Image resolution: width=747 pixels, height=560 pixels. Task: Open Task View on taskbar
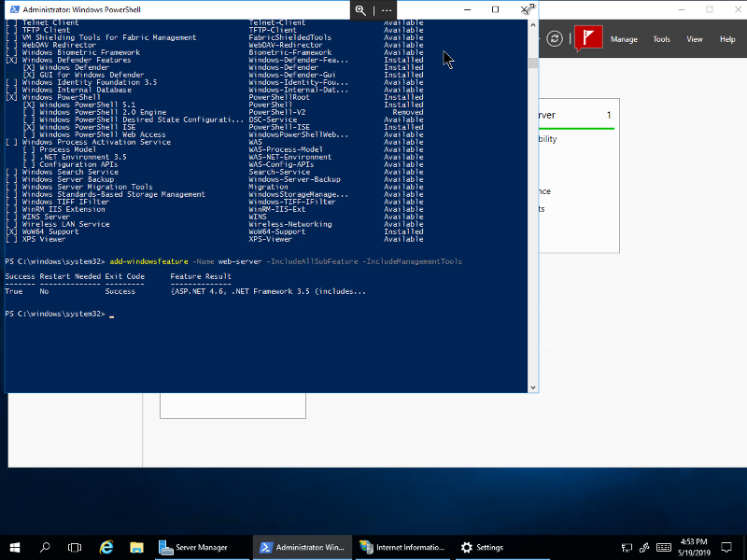pyautogui.click(x=75, y=547)
